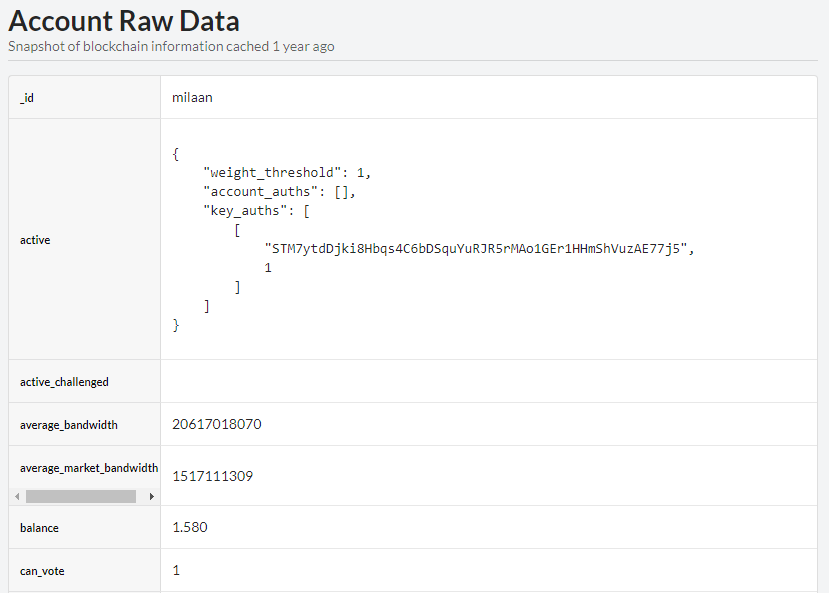This screenshot has height=593, width=829.
Task: Click the active row label
Action: pyautogui.click(x=35, y=240)
